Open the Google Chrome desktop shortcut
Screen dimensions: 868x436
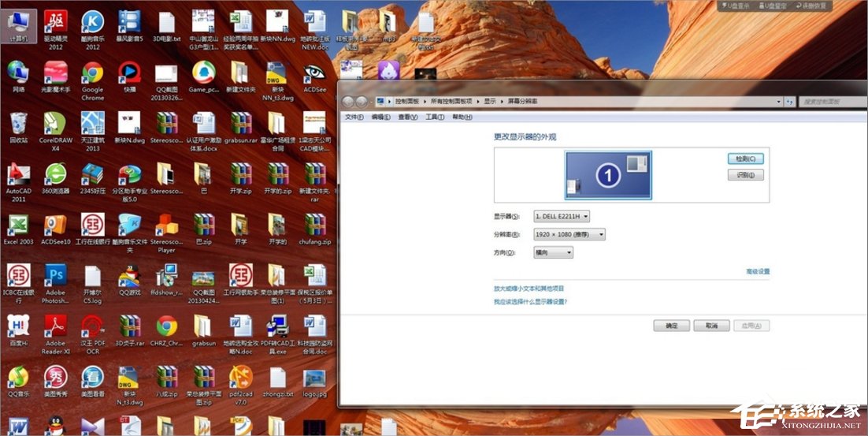point(92,75)
